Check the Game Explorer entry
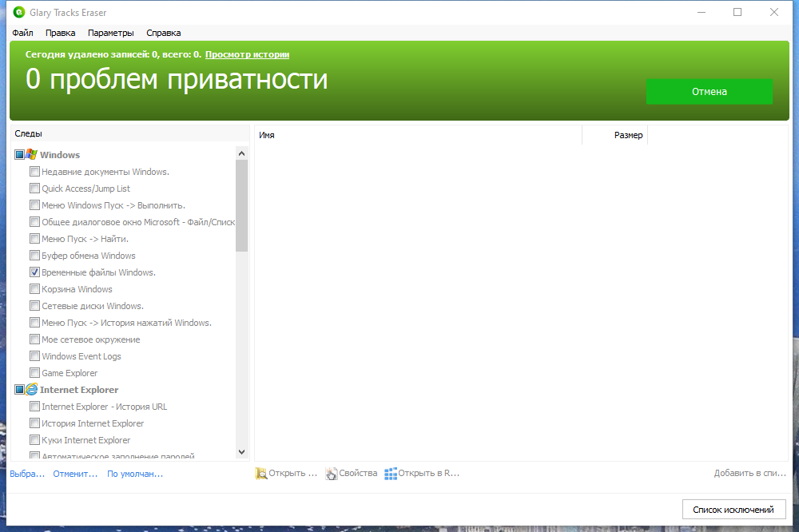799x532 pixels. click(34, 372)
